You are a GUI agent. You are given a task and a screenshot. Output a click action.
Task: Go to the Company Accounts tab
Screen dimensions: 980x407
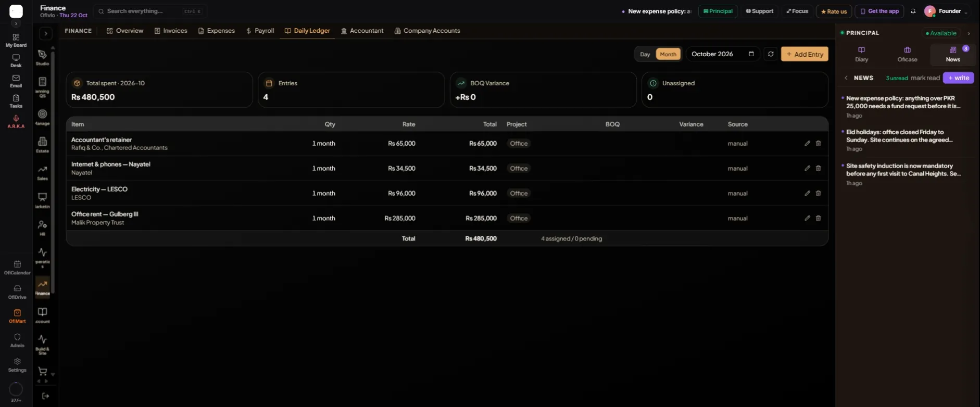pyautogui.click(x=427, y=31)
